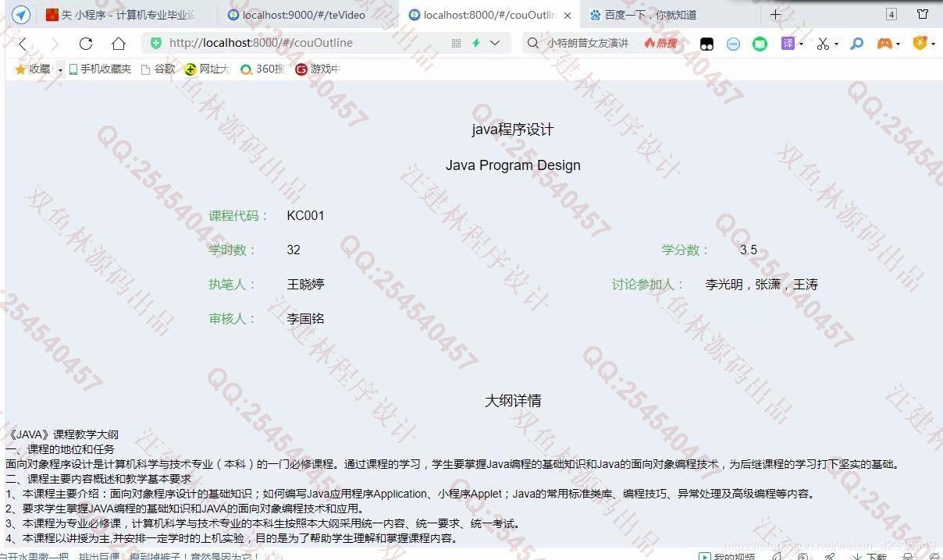This screenshot has width=943, height=560.
Task: Click the rocket accelerator icon in status bar
Action: tap(830, 556)
